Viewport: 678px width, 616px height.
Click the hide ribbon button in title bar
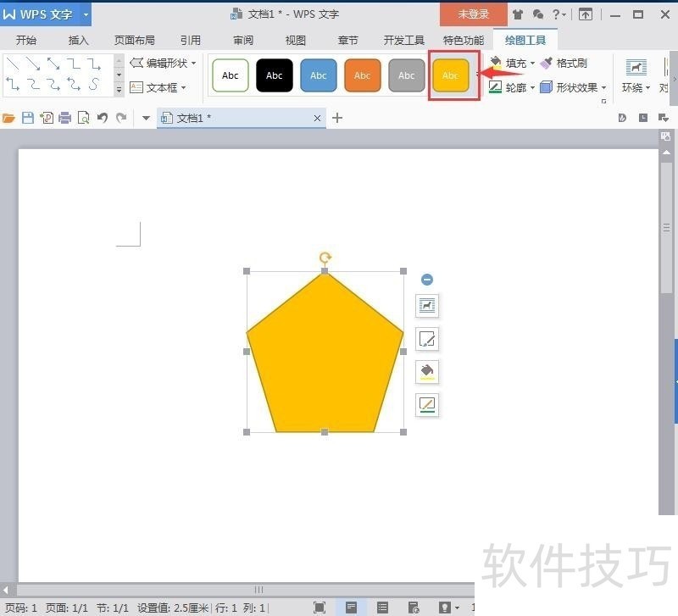click(x=586, y=14)
